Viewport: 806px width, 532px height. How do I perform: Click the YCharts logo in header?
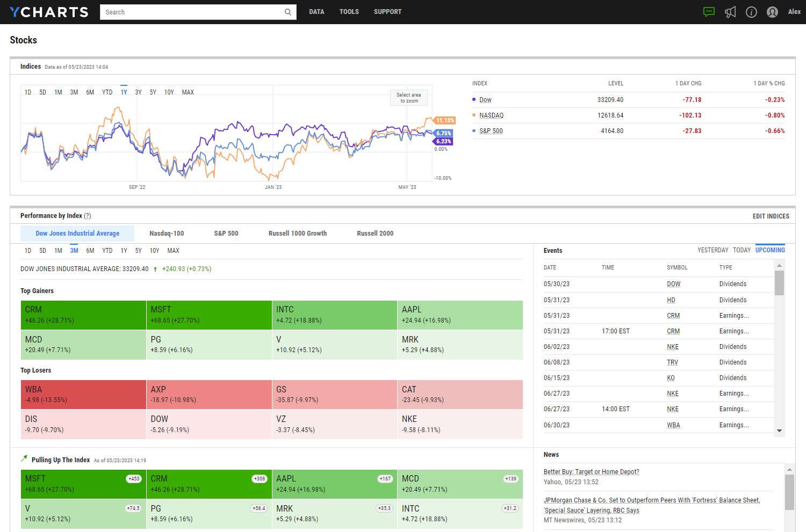(x=49, y=12)
